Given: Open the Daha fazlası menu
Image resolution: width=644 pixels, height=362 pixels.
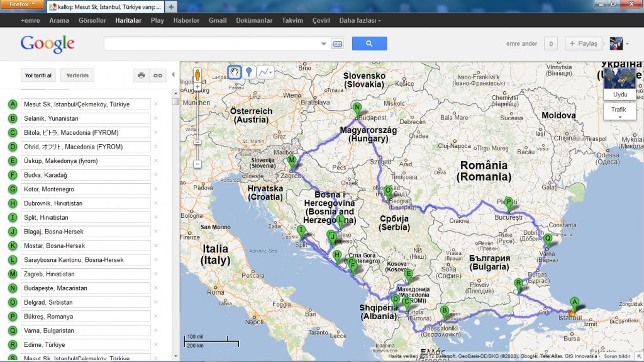Looking at the screenshot, I should coord(360,21).
